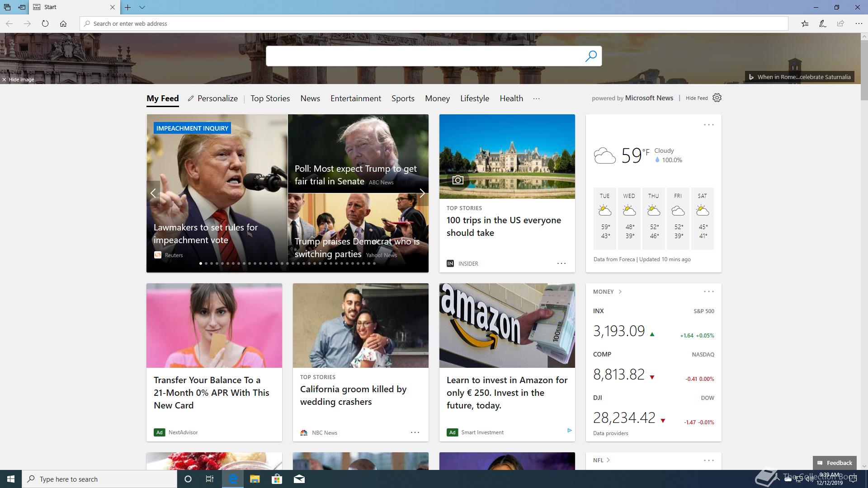Switch to the Health tab
The image size is (868, 488).
(x=511, y=99)
